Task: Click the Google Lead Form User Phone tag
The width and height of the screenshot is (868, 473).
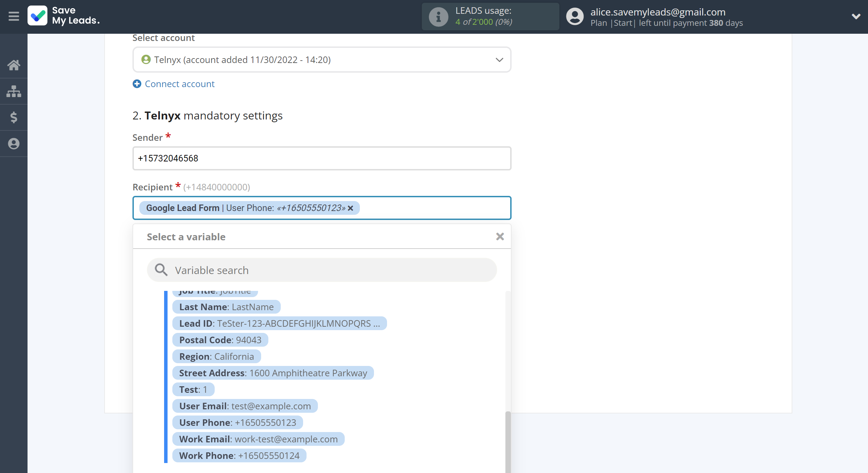Action: 249,208
